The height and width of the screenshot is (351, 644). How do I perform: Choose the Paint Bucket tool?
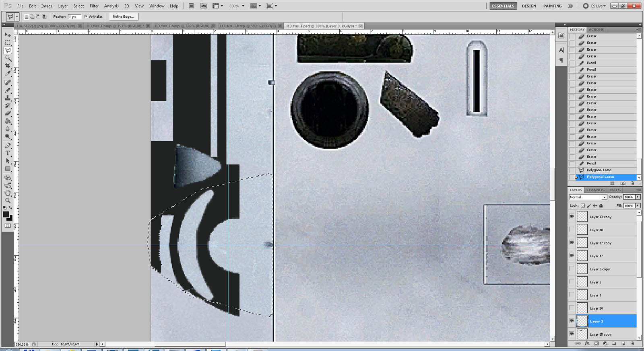point(8,121)
